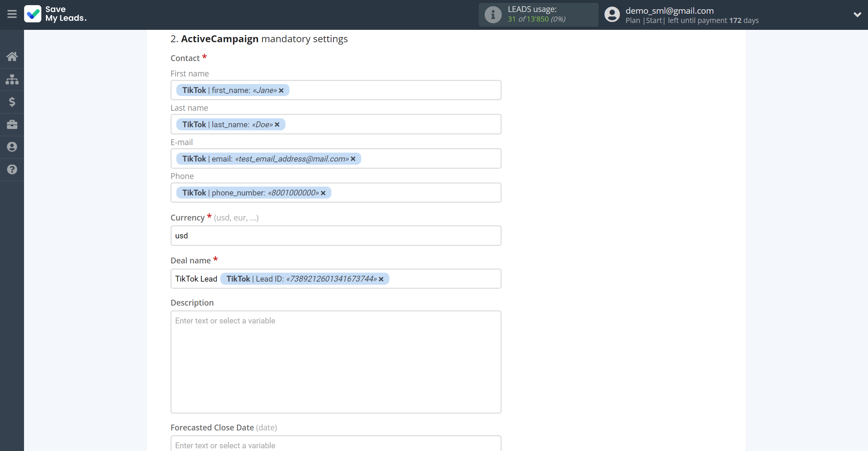868x451 pixels.
Task: Click in the Last name field
Action: pos(336,124)
